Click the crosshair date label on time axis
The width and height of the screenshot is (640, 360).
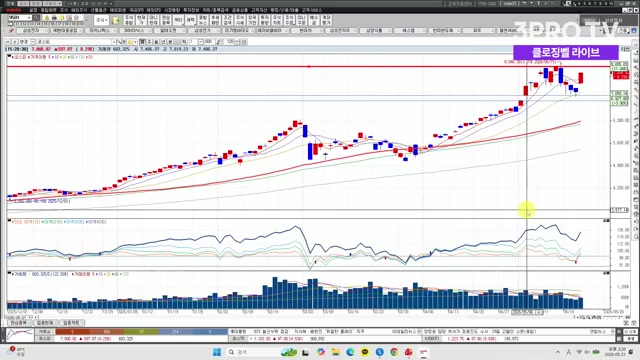coord(527,312)
